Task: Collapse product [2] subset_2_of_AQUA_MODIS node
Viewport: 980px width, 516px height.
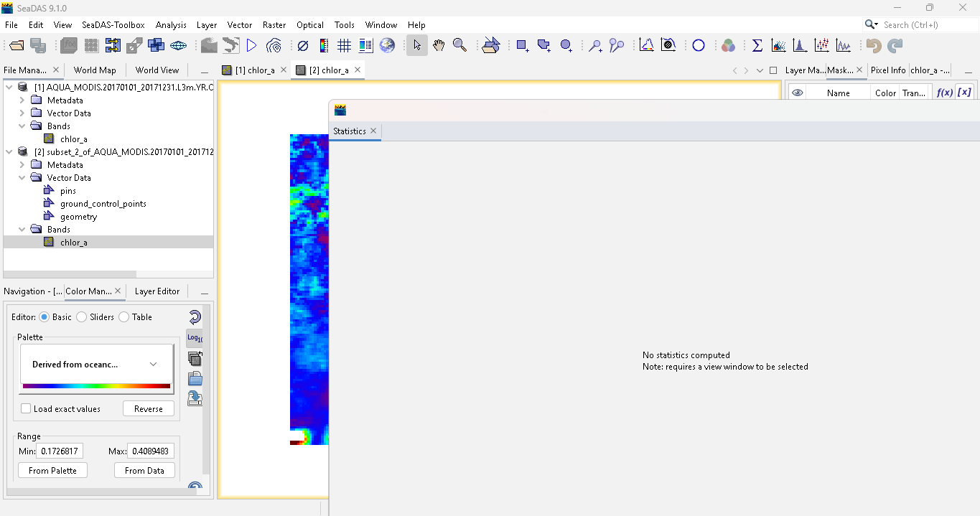Action: 9,152
